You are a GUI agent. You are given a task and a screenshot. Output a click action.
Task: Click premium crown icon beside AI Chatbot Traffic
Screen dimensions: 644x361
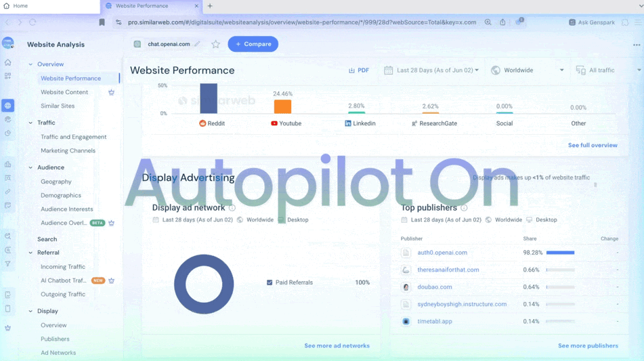pyautogui.click(x=111, y=280)
